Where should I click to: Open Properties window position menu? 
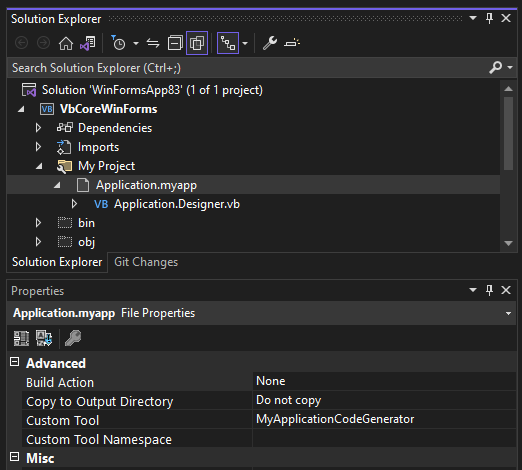(473, 290)
